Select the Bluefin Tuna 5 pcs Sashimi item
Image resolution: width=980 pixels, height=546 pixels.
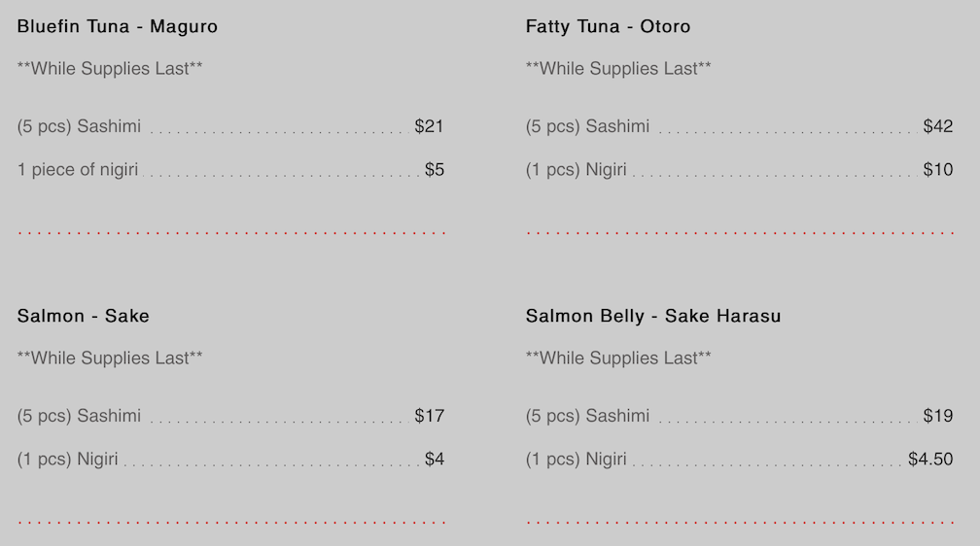click(80, 126)
